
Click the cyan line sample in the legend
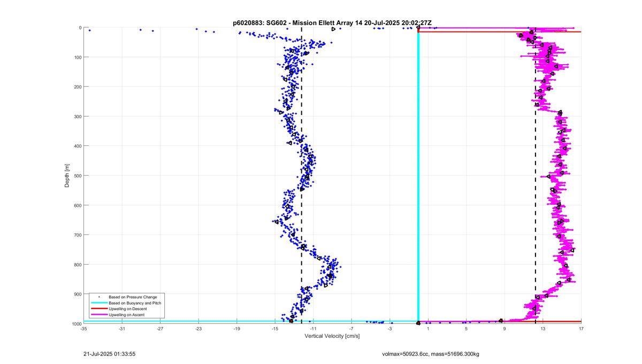[99, 303]
